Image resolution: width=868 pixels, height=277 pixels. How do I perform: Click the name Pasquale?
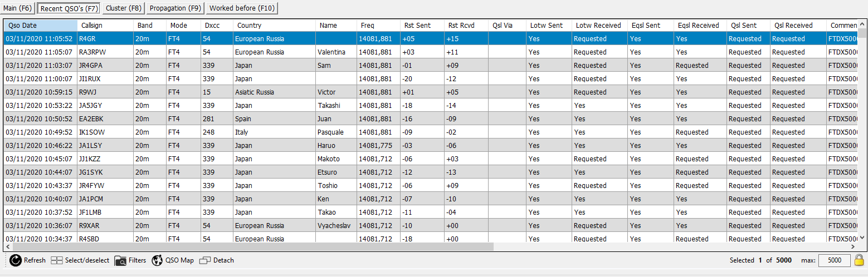331,132
